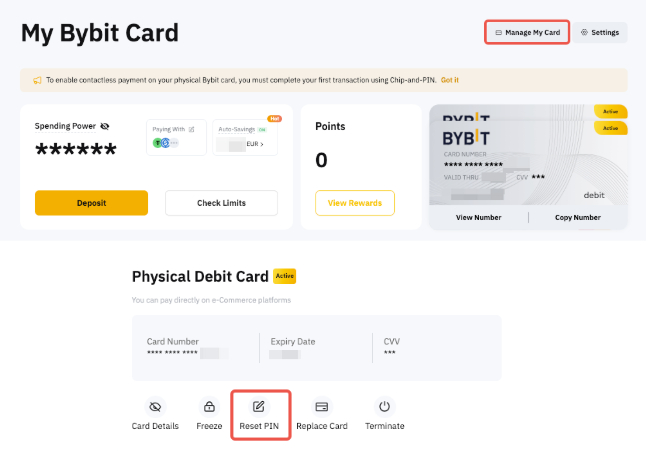
Task: Click Copy Number under the card image
Action: coord(578,217)
